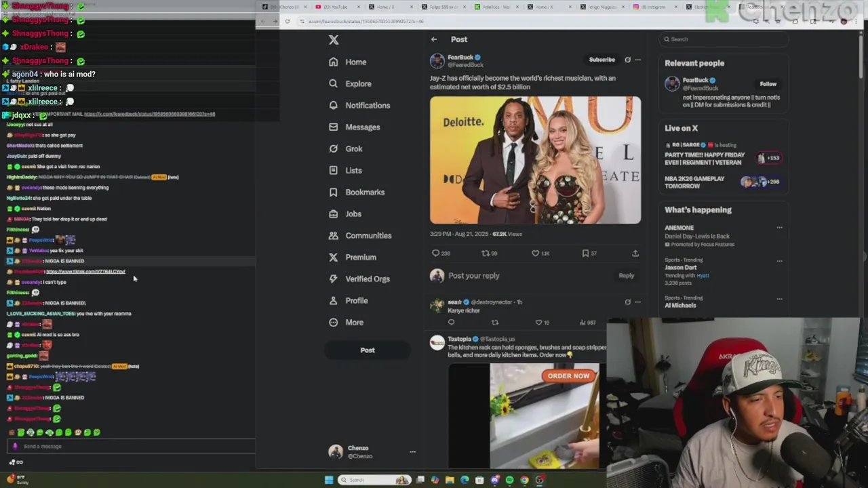The image size is (868, 488).
Task: Switch to the YouTube browser tab
Action: [x=339, y=7]
